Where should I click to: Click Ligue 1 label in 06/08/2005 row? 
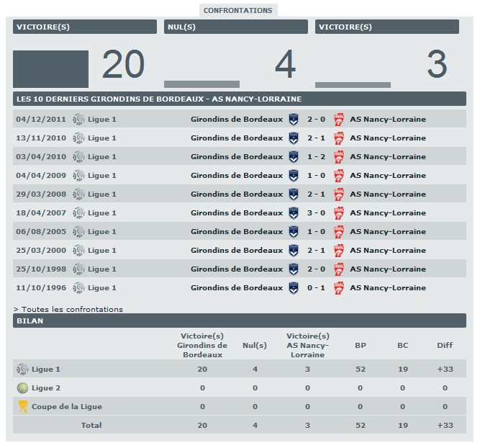pos(101,232)
